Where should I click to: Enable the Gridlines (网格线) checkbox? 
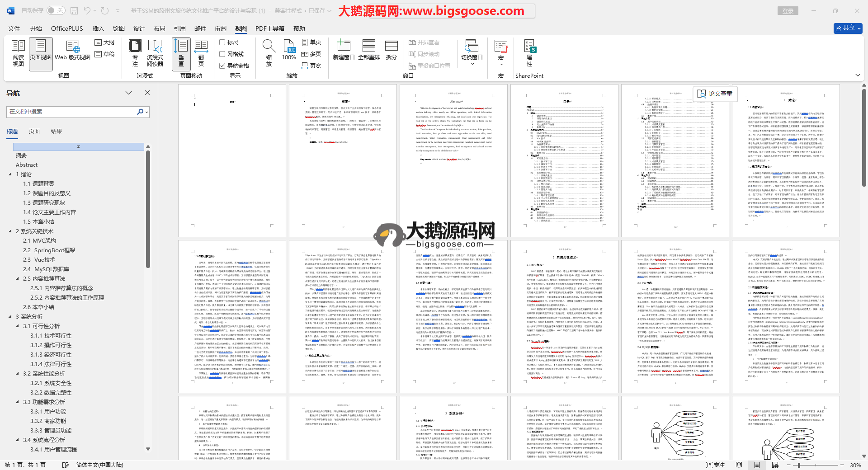[222, 54]
